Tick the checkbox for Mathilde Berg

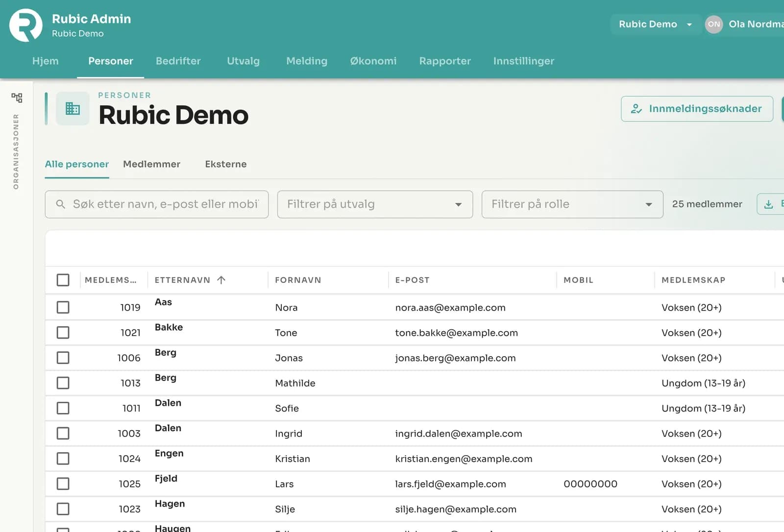coord(63,383)
